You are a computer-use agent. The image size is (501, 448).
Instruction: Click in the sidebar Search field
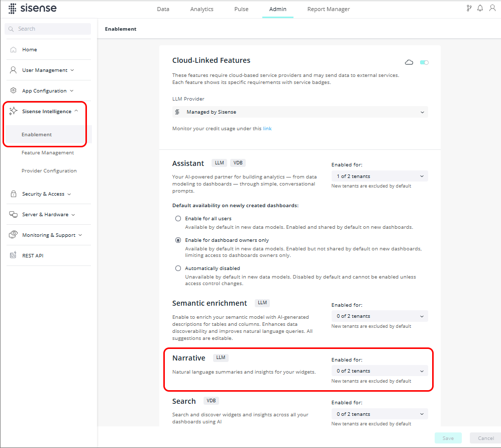[x=48, y=29]
